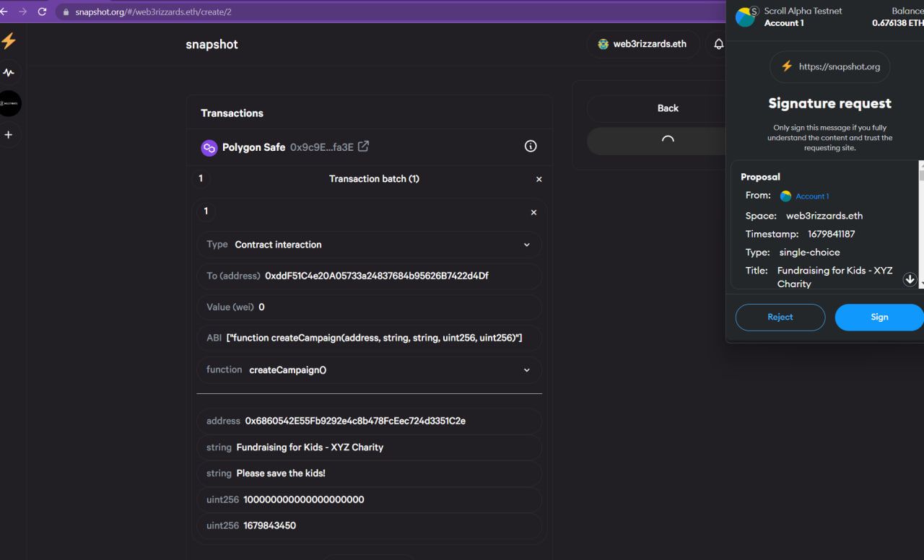924x560 pixels.
Task: Click the string field Fundraising for Kids
Action: [x=369, y=447]
